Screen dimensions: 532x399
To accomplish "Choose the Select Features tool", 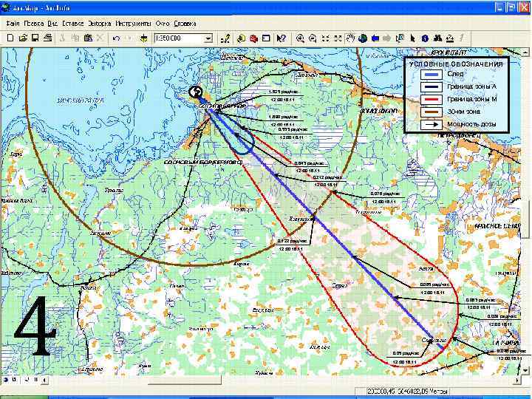I will [x=400, y=38].
